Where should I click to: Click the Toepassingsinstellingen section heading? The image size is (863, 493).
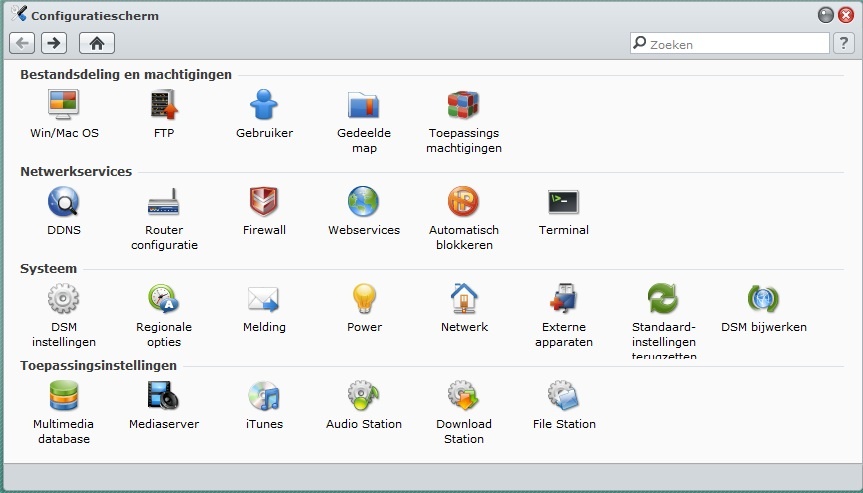tap(99, 365)
